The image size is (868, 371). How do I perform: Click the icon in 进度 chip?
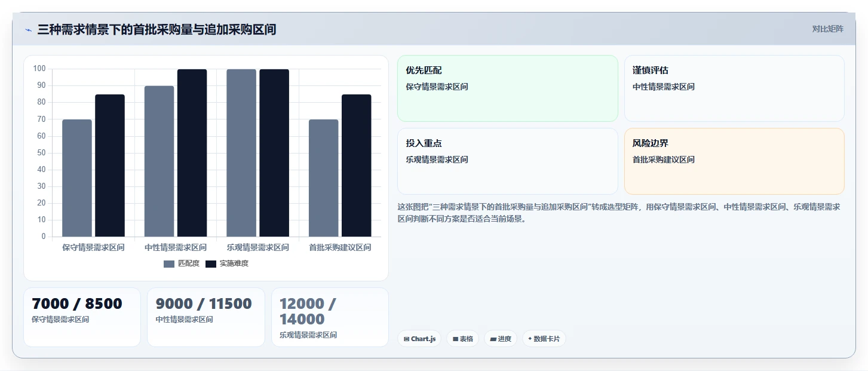pos(493,339)
